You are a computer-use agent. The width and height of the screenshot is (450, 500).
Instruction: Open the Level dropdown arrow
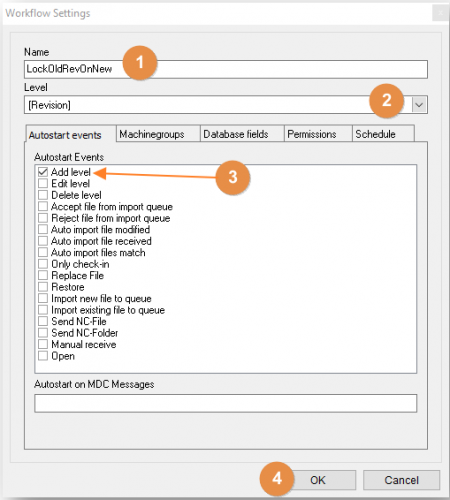coord(419,105)
